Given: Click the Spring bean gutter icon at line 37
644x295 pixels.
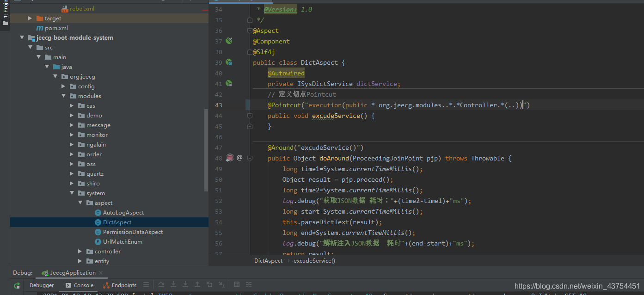Looking at the screenshot, I should tap(229, 41).
